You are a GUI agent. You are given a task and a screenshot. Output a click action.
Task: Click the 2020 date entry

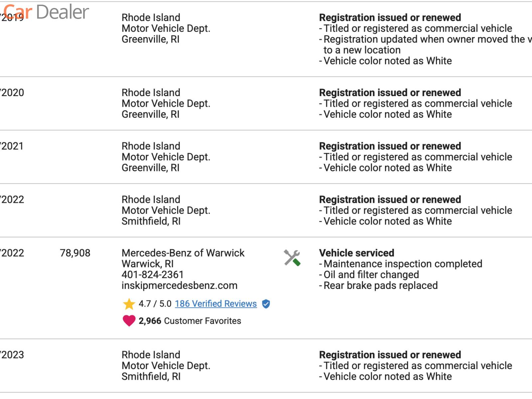(12, 93)
